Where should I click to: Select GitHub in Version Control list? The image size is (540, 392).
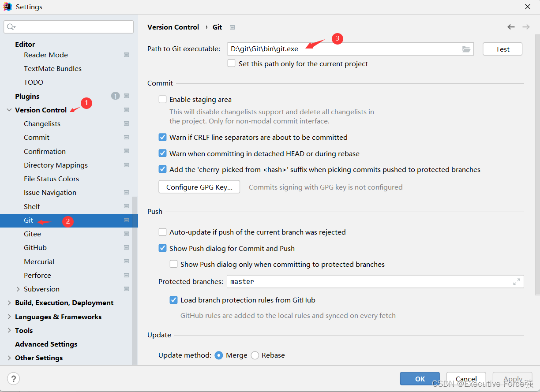[x=35, y=248]
